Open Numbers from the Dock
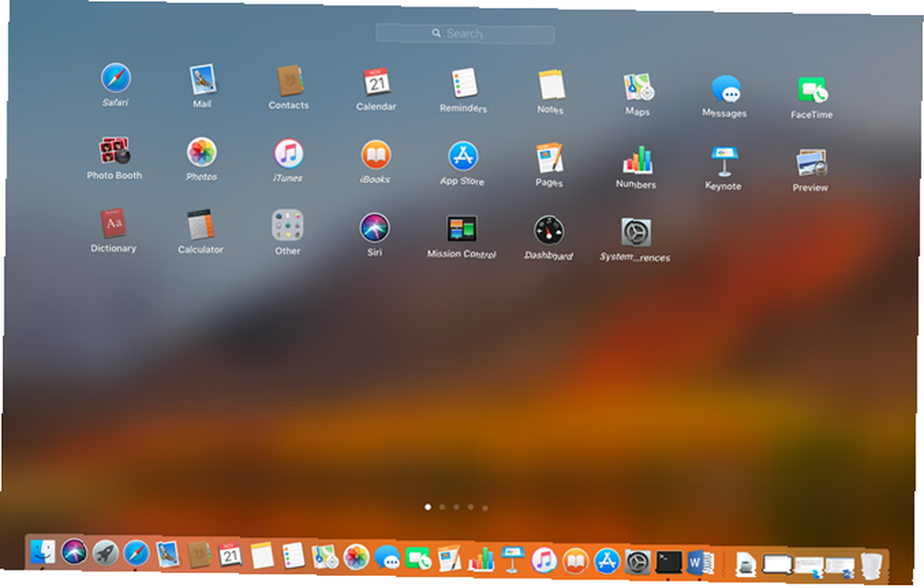 481,559
